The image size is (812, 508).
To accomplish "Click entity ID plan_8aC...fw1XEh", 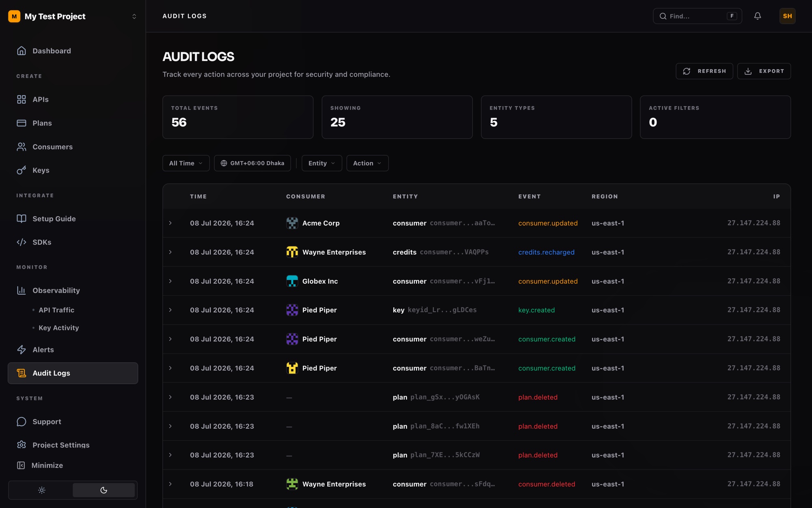I will (x=445, y=426).
